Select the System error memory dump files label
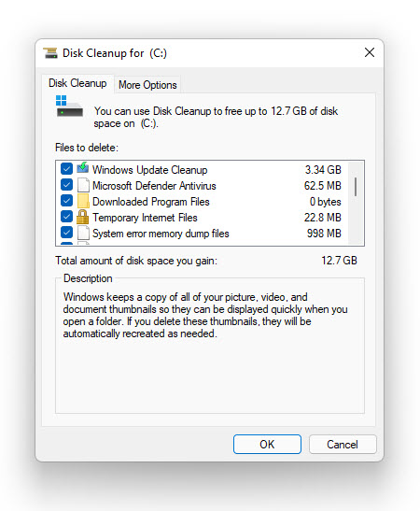Viewport: 420px width, 511px height. (x=161, y=234)
